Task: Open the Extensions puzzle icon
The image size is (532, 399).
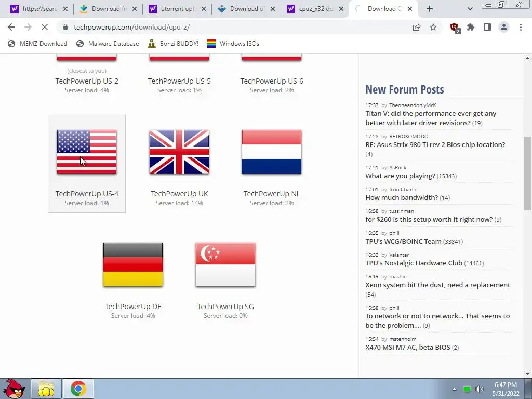Action: click(x=471, y=27)
